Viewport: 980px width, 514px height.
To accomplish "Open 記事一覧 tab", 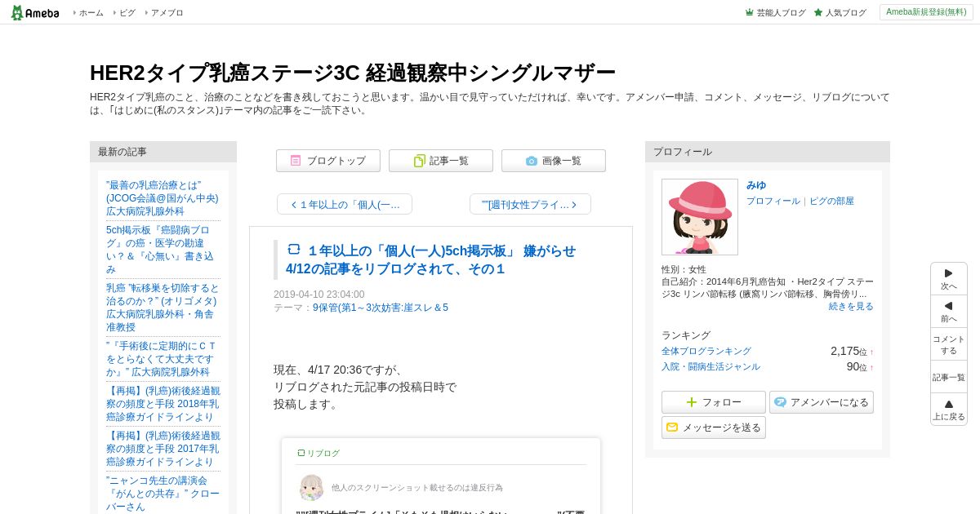I will [x=441, y=161].
